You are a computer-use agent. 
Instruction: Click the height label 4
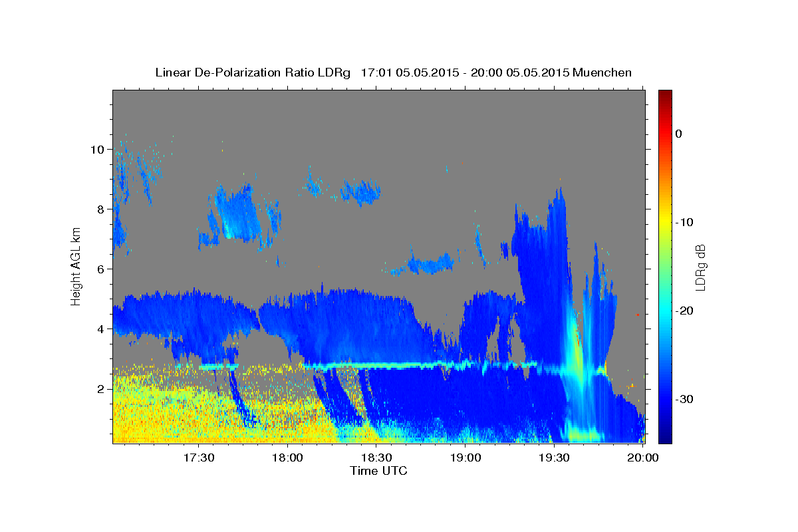tap(101, 329)
